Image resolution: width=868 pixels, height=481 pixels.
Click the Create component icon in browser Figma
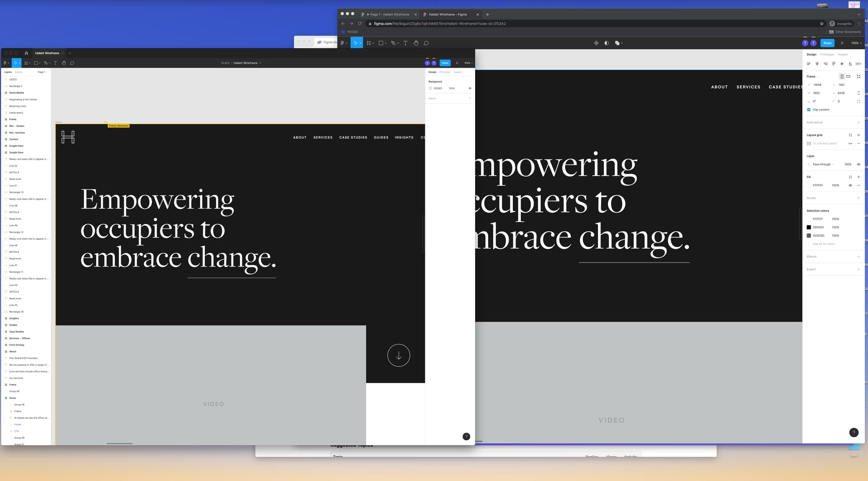[596, 43]
